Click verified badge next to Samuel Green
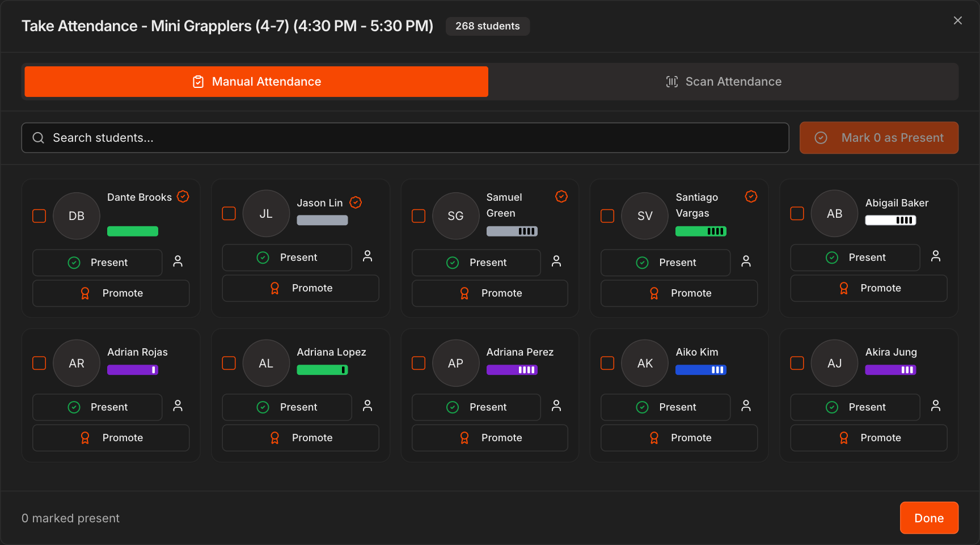The width and height of the screenshot is (980, 545). click(561, 196)
